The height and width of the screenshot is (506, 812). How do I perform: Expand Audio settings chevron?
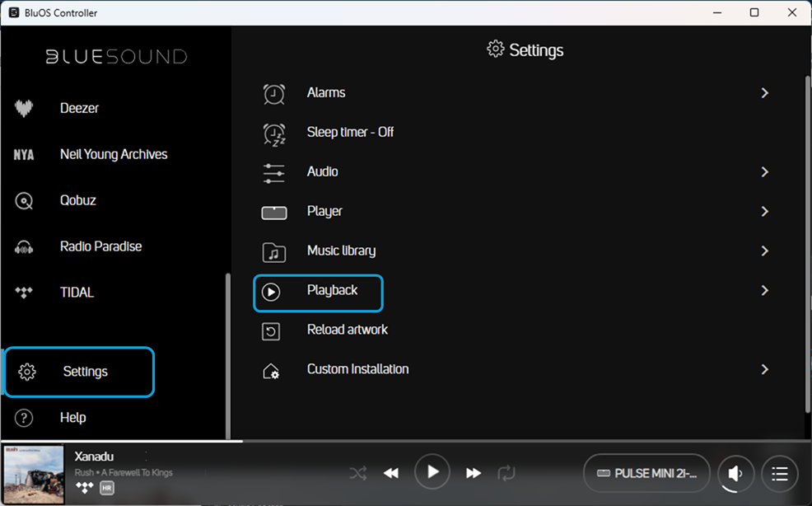tap(765, 171)
